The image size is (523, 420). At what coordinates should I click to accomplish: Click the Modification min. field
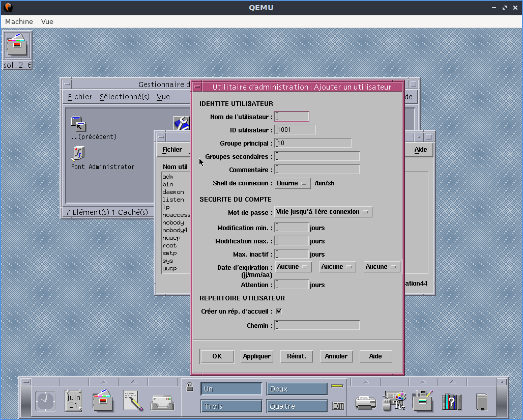[292, 228]
